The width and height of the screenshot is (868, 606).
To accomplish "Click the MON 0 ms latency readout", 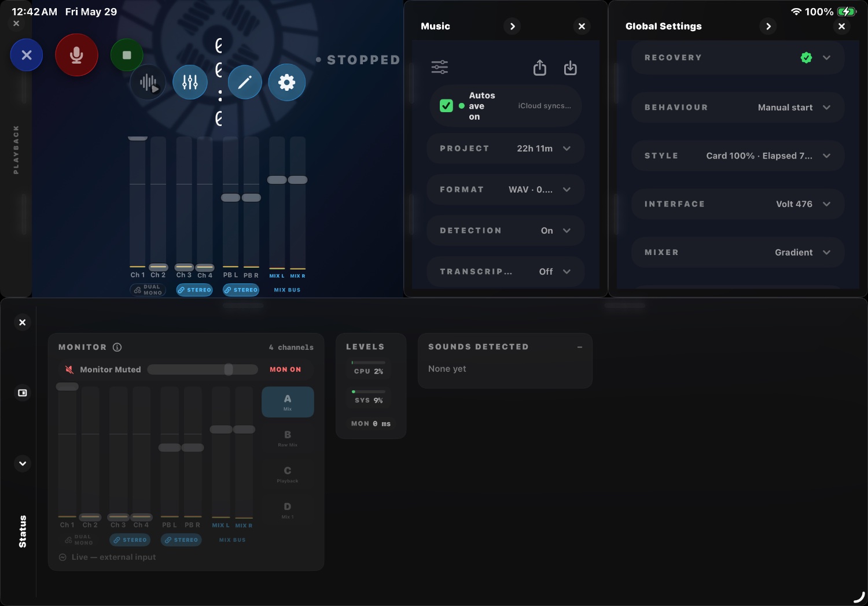I will point(371,424).
